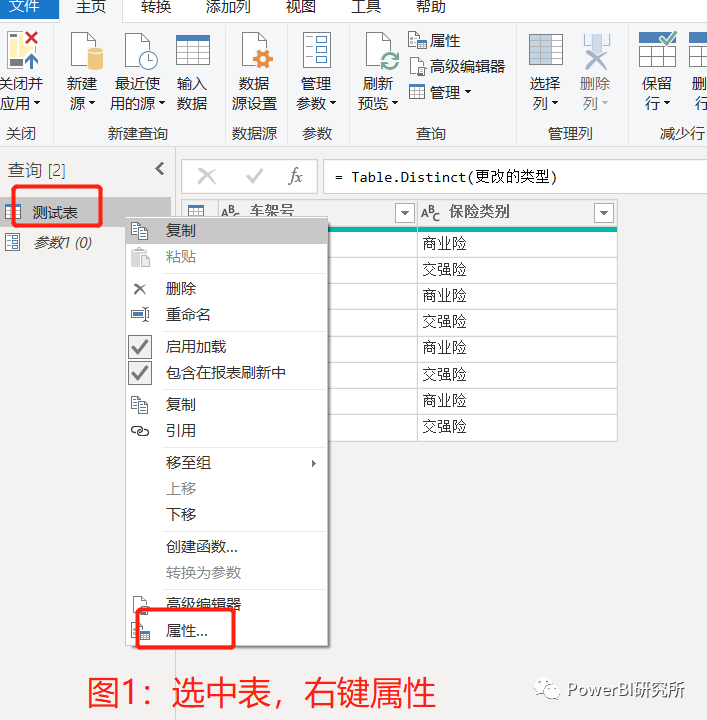Click the first 商业险 cell
Viewport: 707px width, 720px height.
click(x=517, y=244)
